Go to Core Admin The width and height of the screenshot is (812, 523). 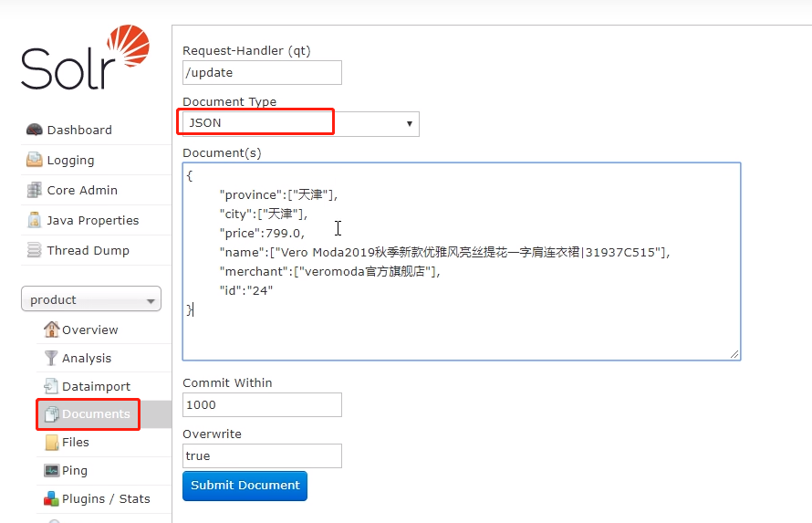click(x=82, y=190)
